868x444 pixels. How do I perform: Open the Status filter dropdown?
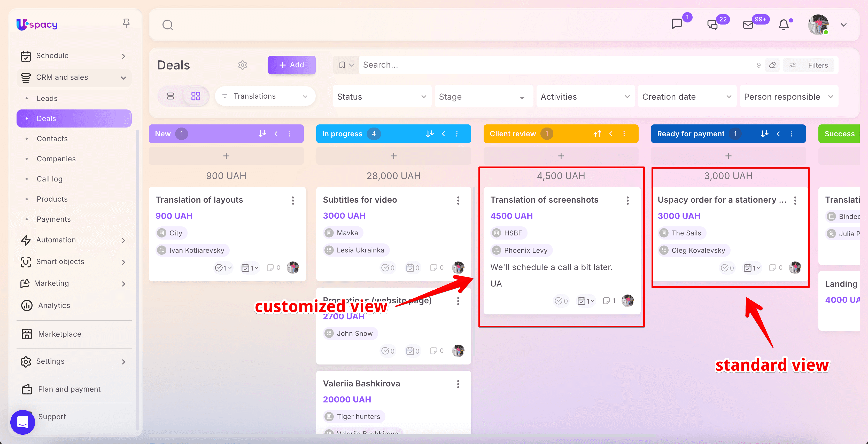click(382, 97)
